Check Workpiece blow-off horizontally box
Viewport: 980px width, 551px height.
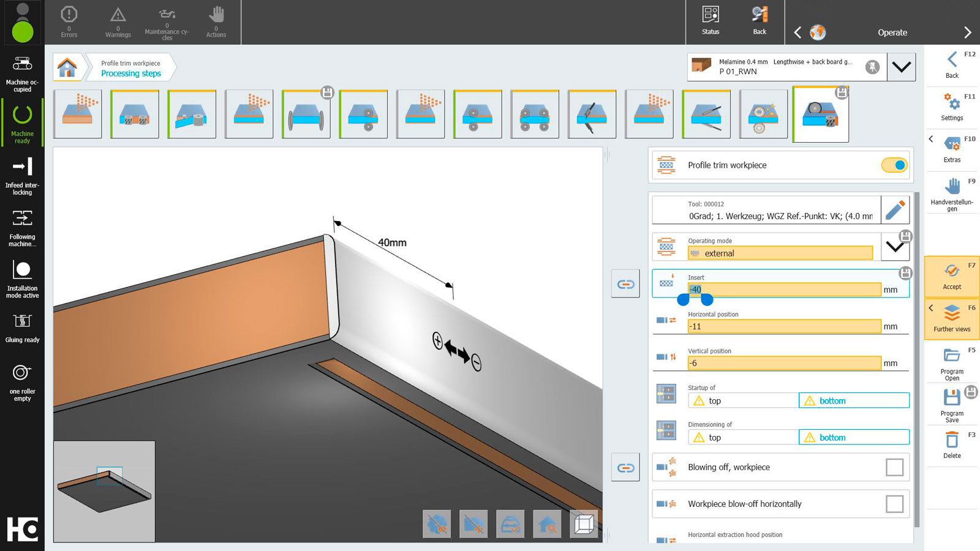click(x=894, y=504)
